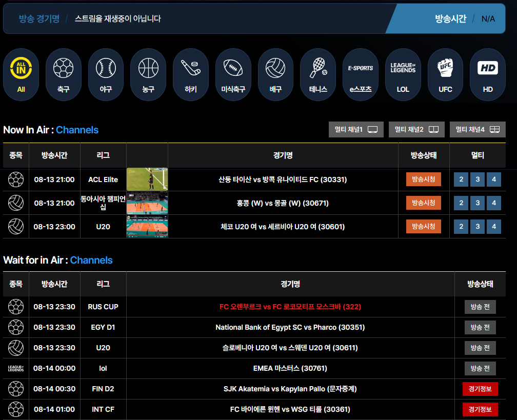Click 방송 전 status for EMEA 마스터스

[480, 368]
